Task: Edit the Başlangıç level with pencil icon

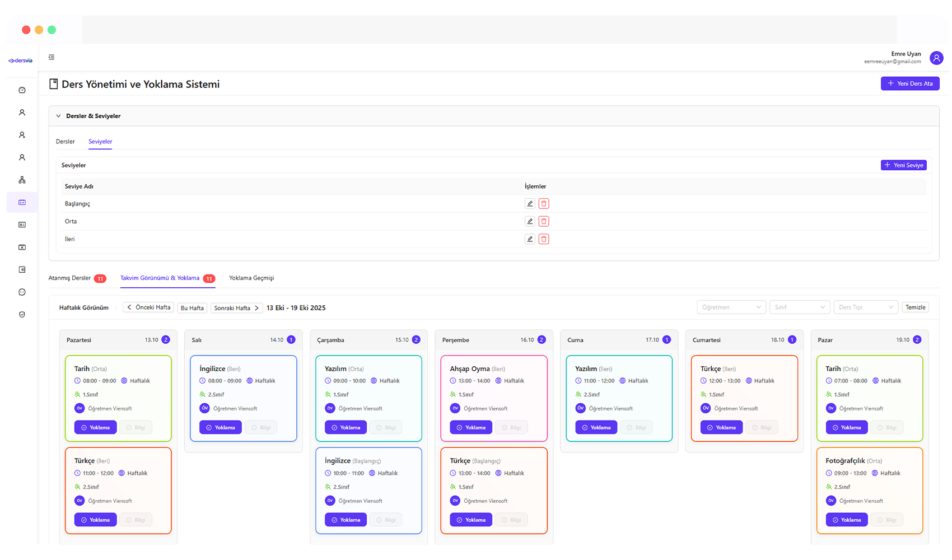Action: 530,204
